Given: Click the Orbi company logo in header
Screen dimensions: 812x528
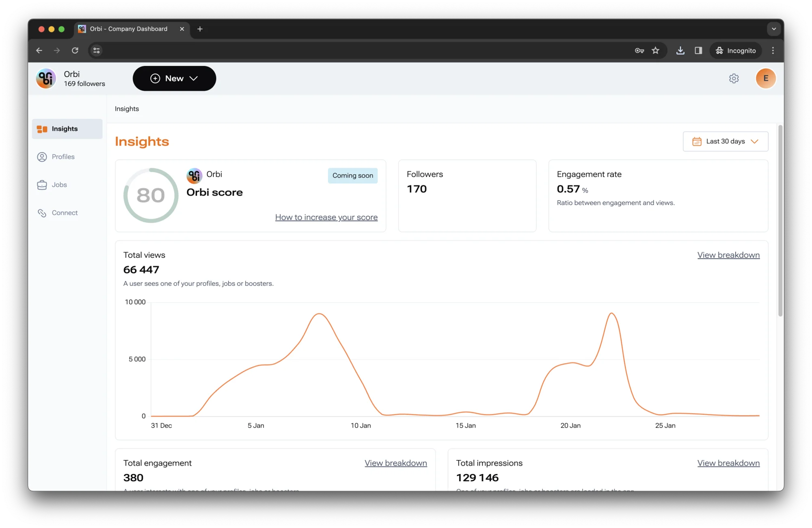Looking at the screenshot, I should pyautogui.click(x=46, y=78).
